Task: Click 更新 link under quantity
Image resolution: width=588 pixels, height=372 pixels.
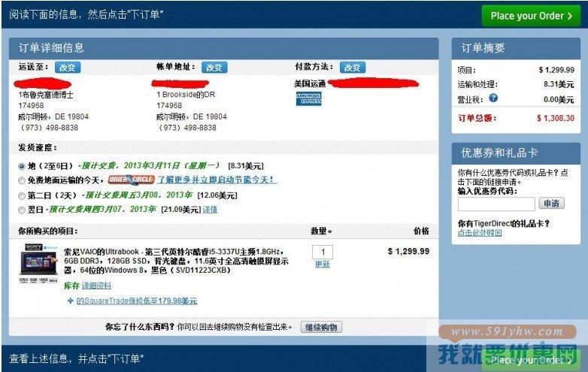Action: [323, 265]
